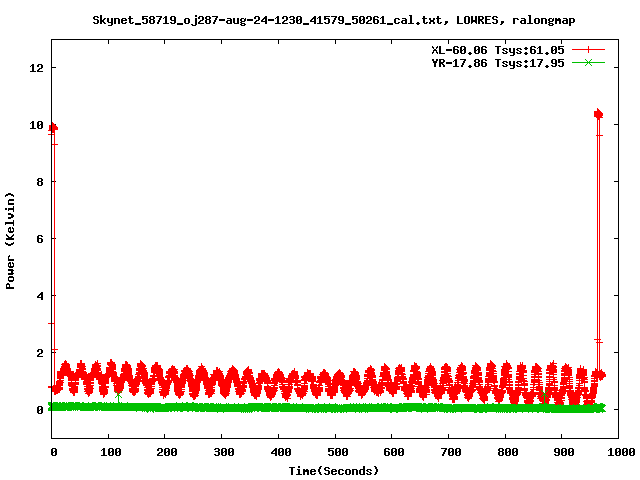Click the y-axis tick label 8
This screenshot has width=640, height=480.
pyautogui.click(x=40, y=182)
